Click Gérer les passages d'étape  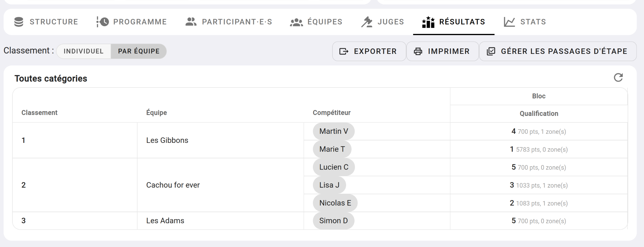pyautogui.click(x=557, y=51)
